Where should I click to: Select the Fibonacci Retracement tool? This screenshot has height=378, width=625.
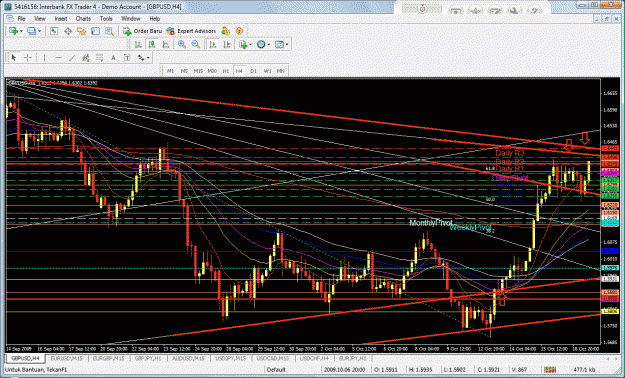[99, 58]
